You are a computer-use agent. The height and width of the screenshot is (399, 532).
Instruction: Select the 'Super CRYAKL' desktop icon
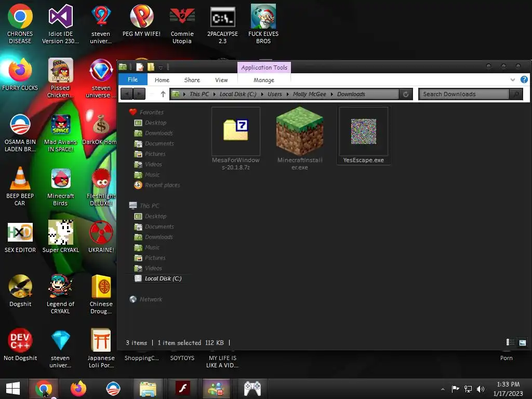[x=60, y=237]
